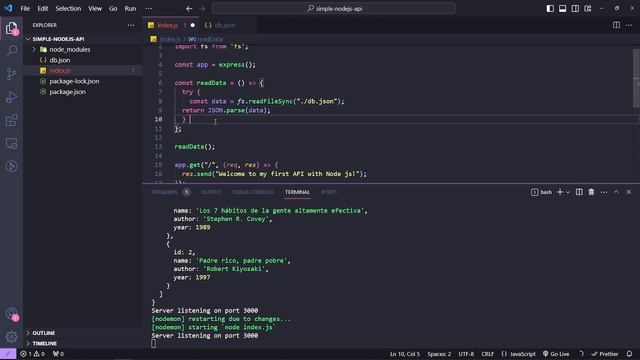The image size is (640, 360).
Task: Open the Run menu
Action: 130,9
